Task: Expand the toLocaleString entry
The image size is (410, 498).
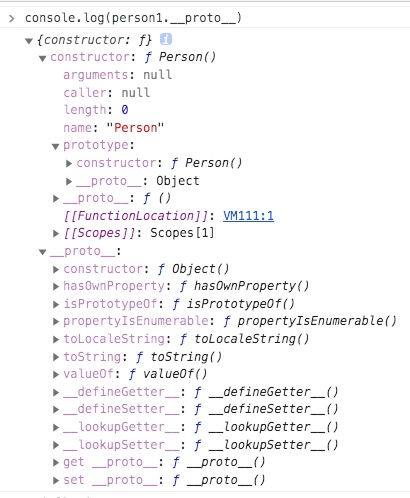Action: pyautogui.click(x=56, y=339)
